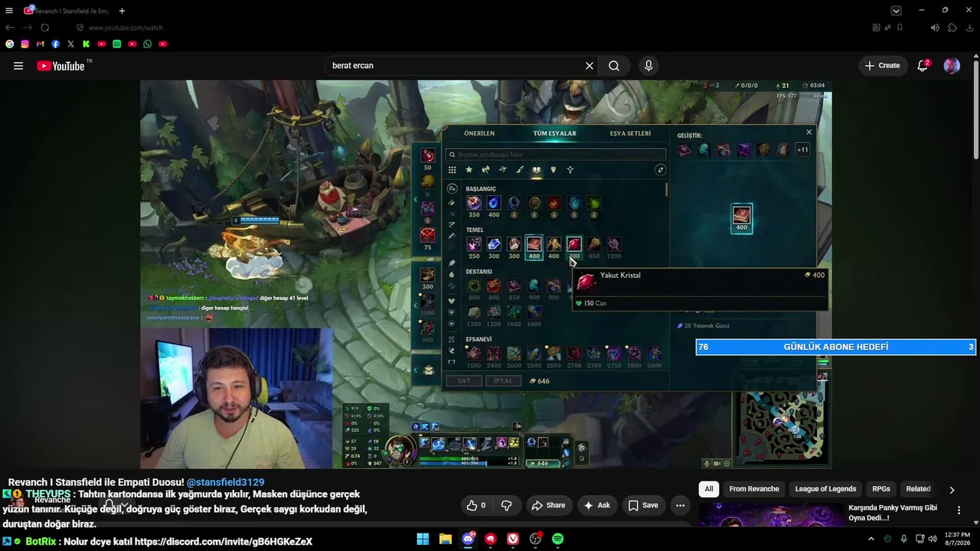The height and width of the screenshot is (551, 980).
Task: Open the Facebook bookmark
Action: (x=55, y=44)
